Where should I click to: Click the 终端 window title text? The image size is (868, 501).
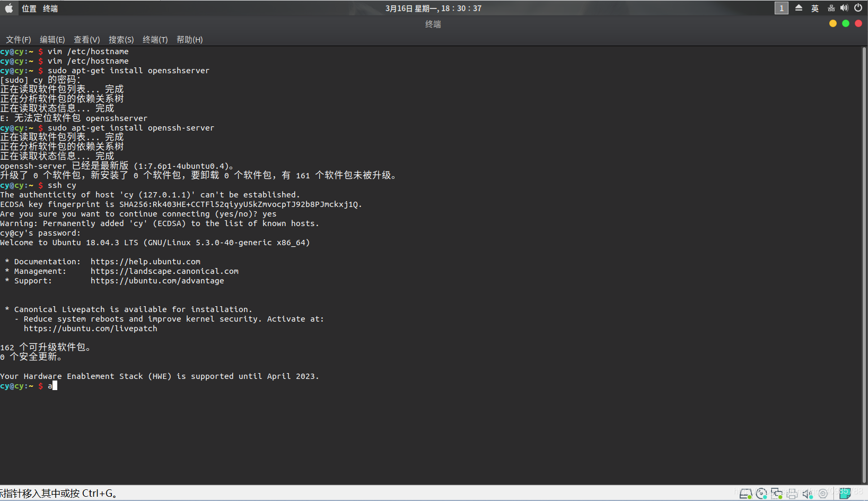click(433, 24)
